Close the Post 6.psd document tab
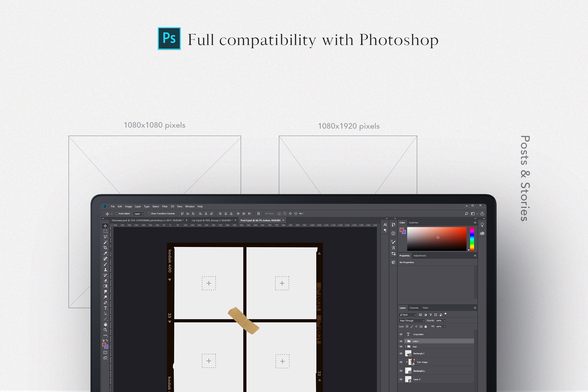 [x=283, y=220]
